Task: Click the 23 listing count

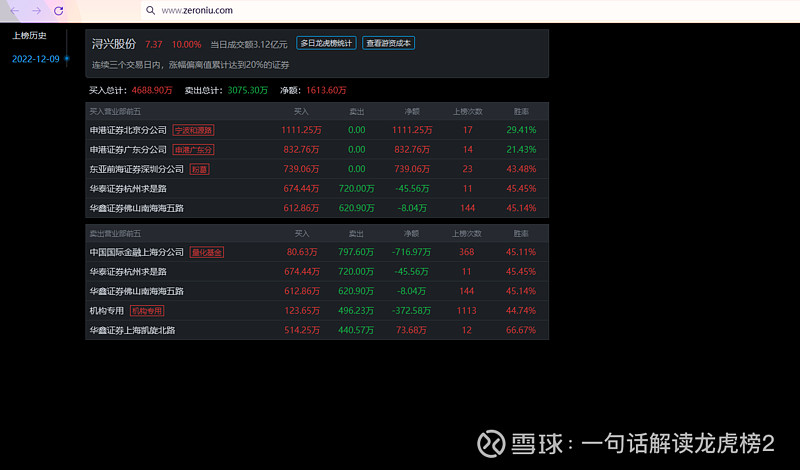Action: pyautogui.click(x=467, y=169)
